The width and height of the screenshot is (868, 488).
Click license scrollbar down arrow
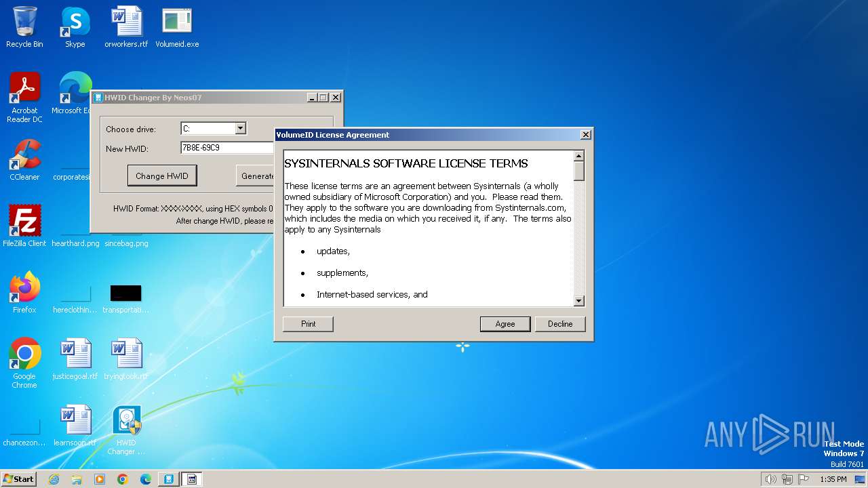tap(579, 301)
